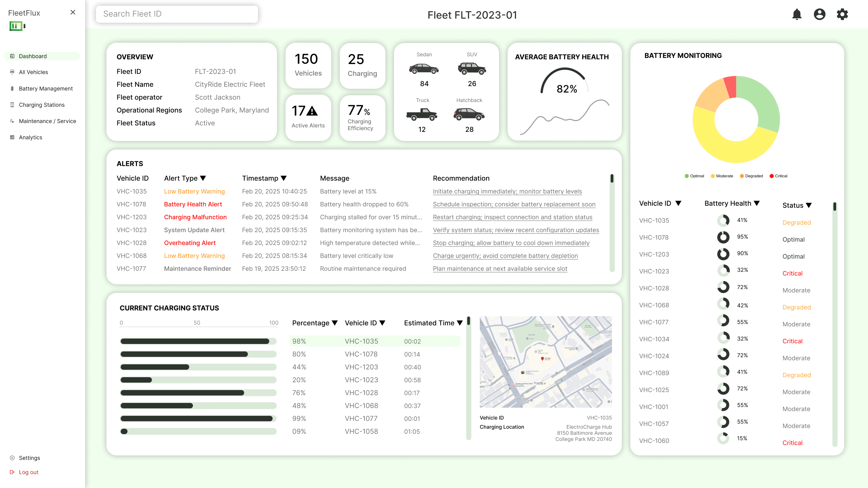Focus the Search Fleet ID field
Image resolution: width=868 pixels, height=488 pixels.
177,14
